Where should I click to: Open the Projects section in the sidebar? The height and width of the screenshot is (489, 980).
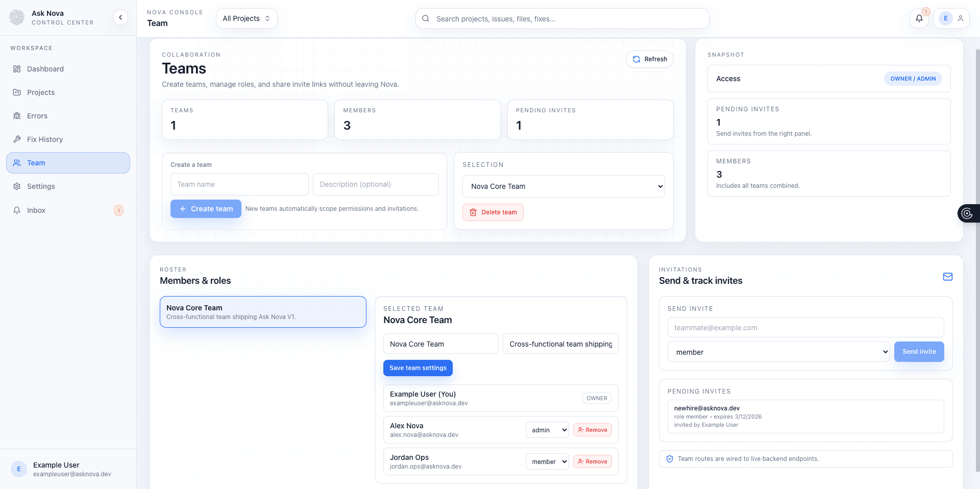coord(41,92)
